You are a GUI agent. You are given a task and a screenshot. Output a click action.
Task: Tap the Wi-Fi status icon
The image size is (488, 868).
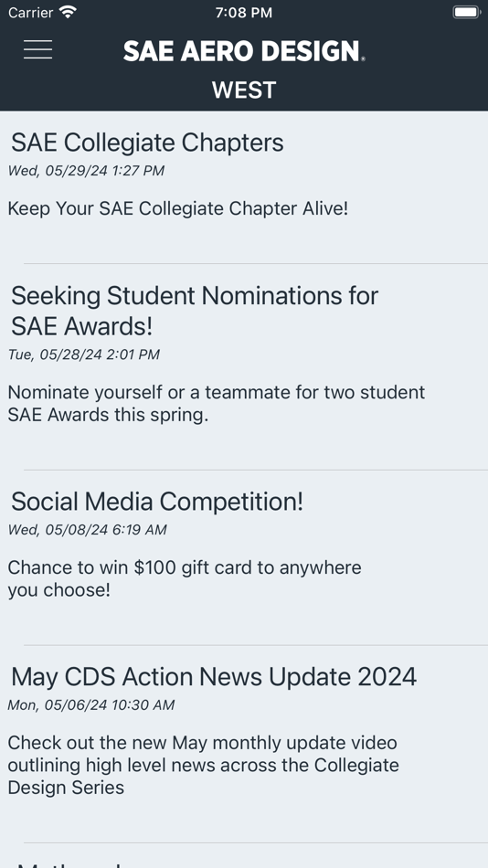coord(69,12)
